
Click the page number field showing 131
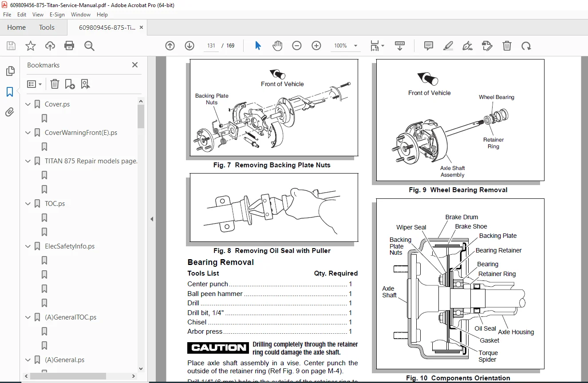[211, 46]
